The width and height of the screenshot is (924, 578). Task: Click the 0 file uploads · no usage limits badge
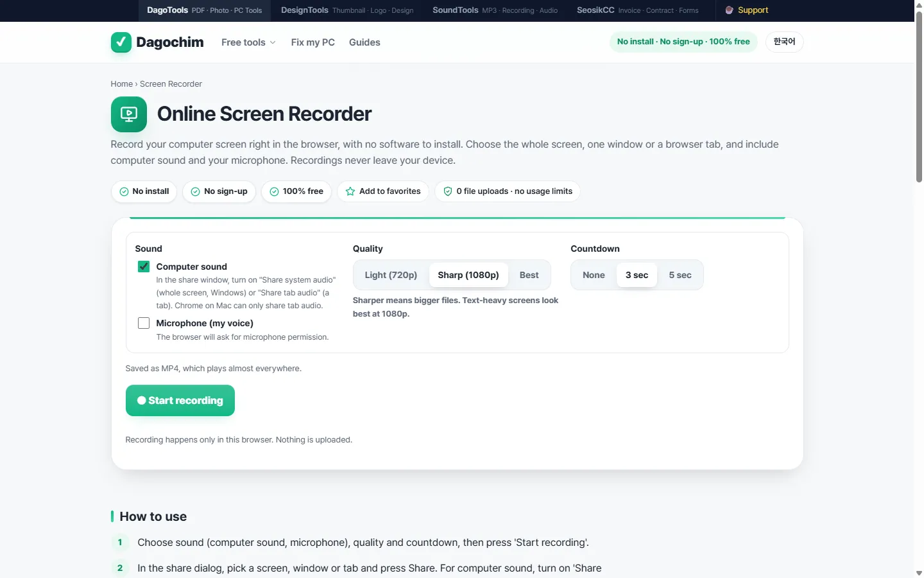click(508, 191)
